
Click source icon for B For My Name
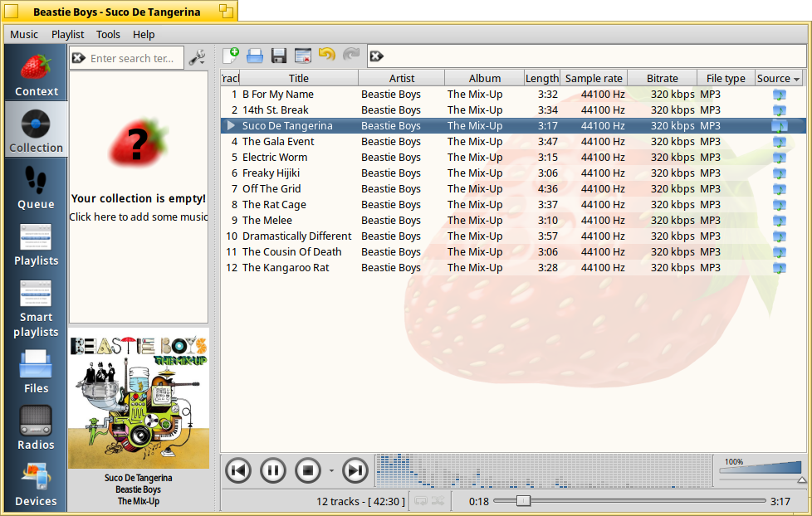point(779,95)
